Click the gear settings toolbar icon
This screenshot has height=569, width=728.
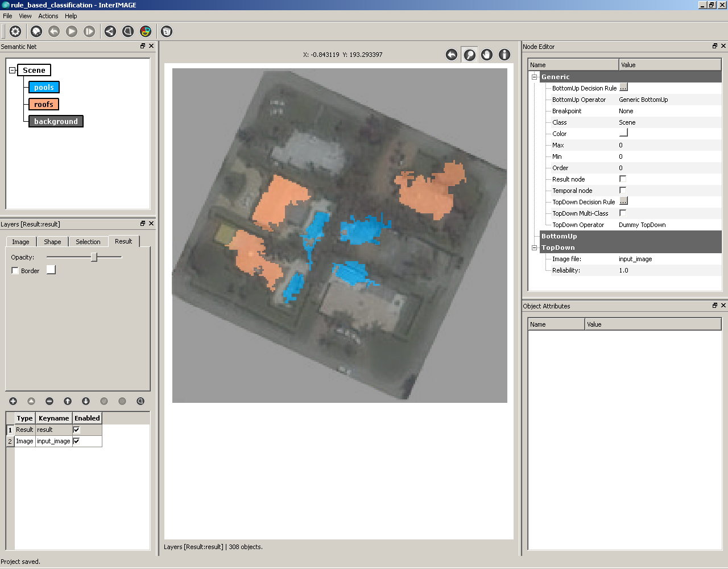[x=15, y=31]
